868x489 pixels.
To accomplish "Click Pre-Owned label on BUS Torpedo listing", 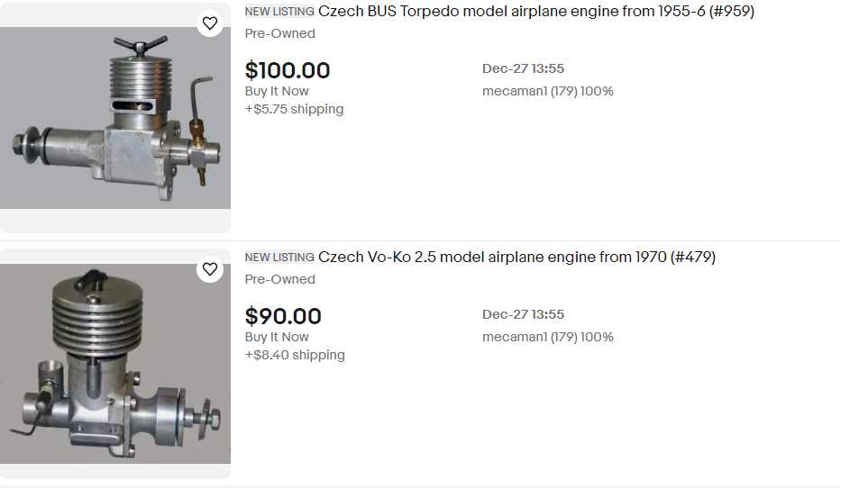I will coord(280,33).
